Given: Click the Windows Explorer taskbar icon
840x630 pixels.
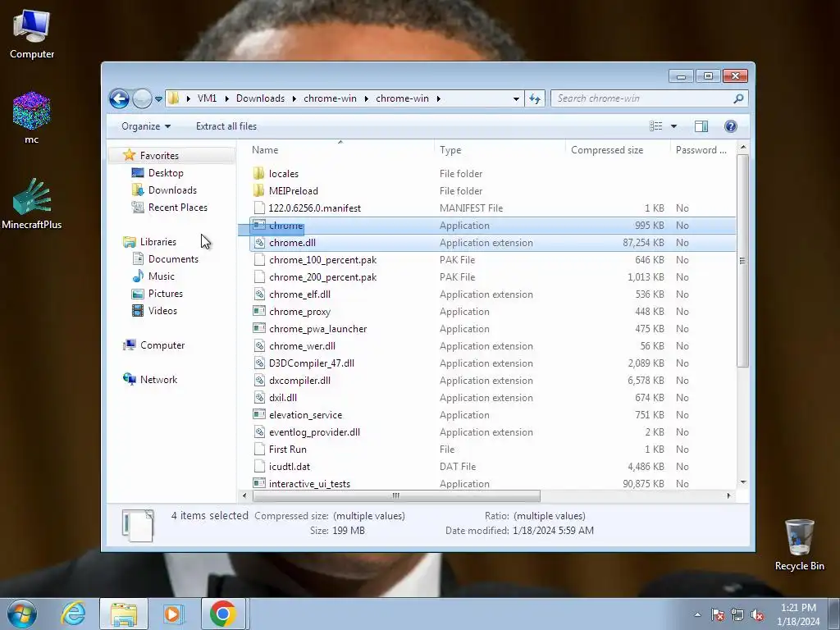Looking at the screenshot, I should [124, 614].
